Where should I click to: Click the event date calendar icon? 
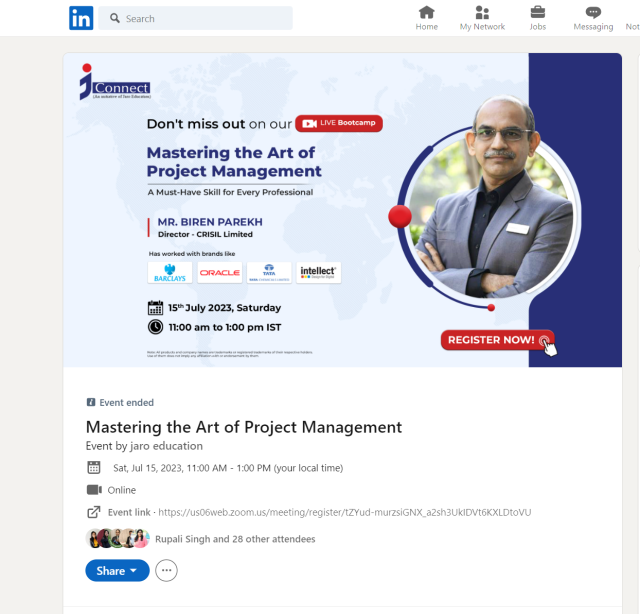point(93,467)
